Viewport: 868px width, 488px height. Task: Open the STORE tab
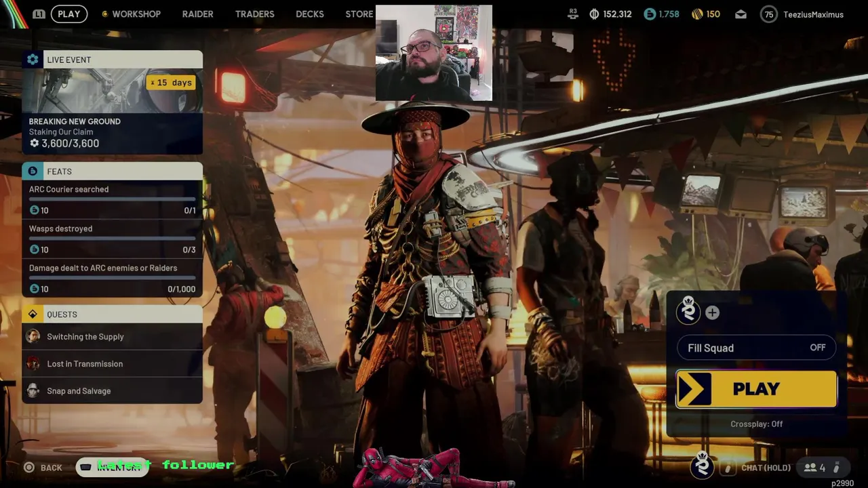point(359,14)
